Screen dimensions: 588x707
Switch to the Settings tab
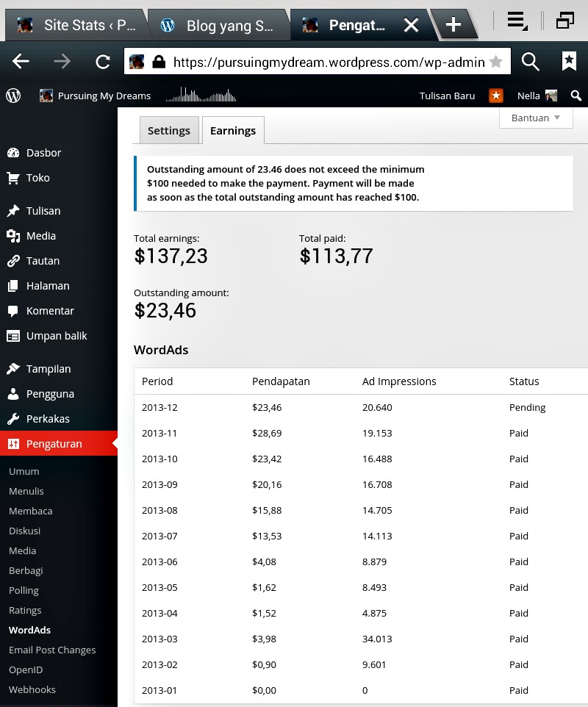click(x=169, y=131)
